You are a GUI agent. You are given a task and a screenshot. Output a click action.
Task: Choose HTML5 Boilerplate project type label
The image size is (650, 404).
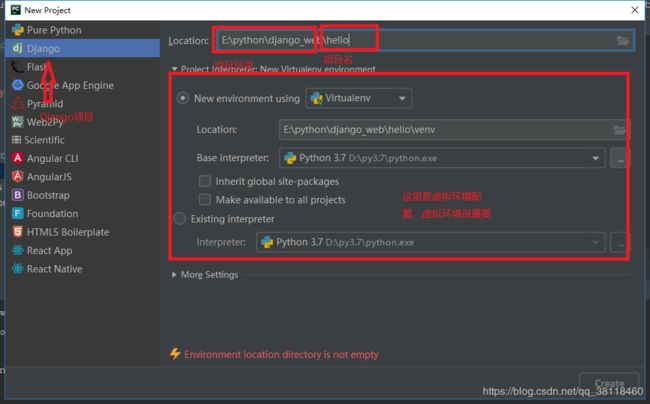tap(68, 232)
